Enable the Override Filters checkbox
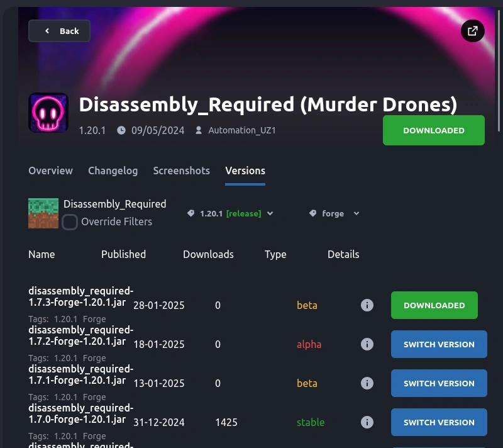The height and width of the screenshot is (448, 503). pos(70,221)
